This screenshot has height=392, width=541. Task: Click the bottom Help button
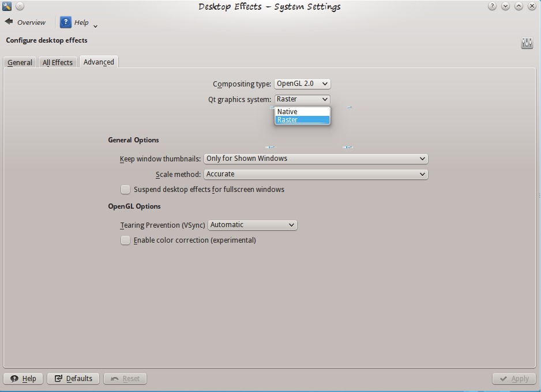[24, 379]
